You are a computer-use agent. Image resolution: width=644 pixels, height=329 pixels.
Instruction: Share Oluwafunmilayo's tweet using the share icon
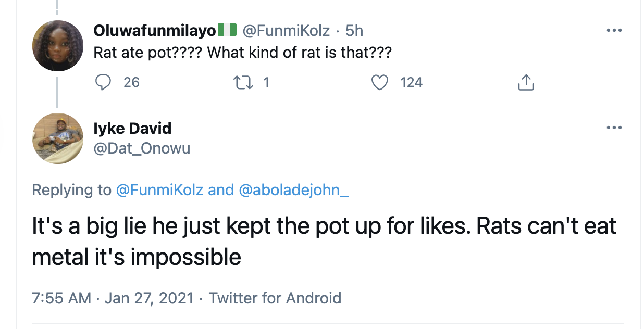pyautogui.click(x=526, y=82)
